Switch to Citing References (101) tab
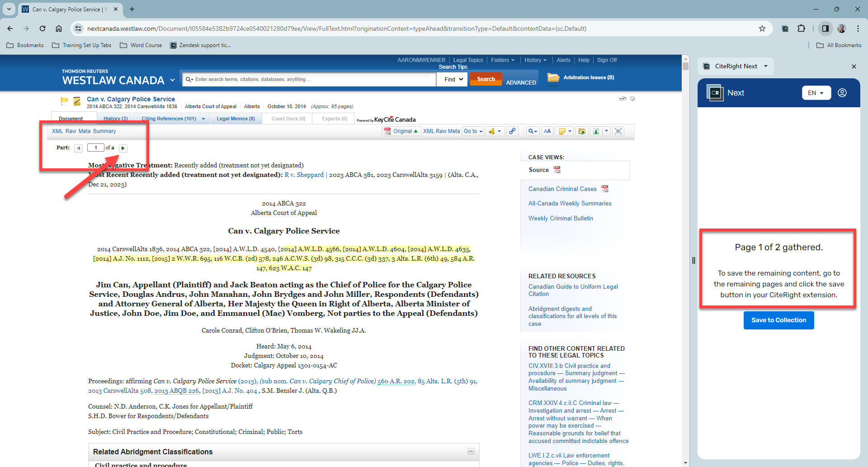The width and height of the screenshot is (868, 467). pos(169,119)
